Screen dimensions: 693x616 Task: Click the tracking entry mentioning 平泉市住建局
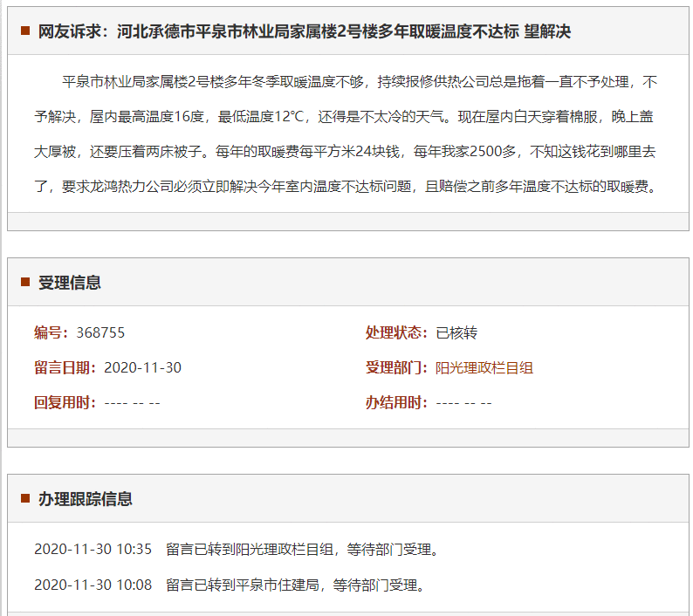[295, 585]
